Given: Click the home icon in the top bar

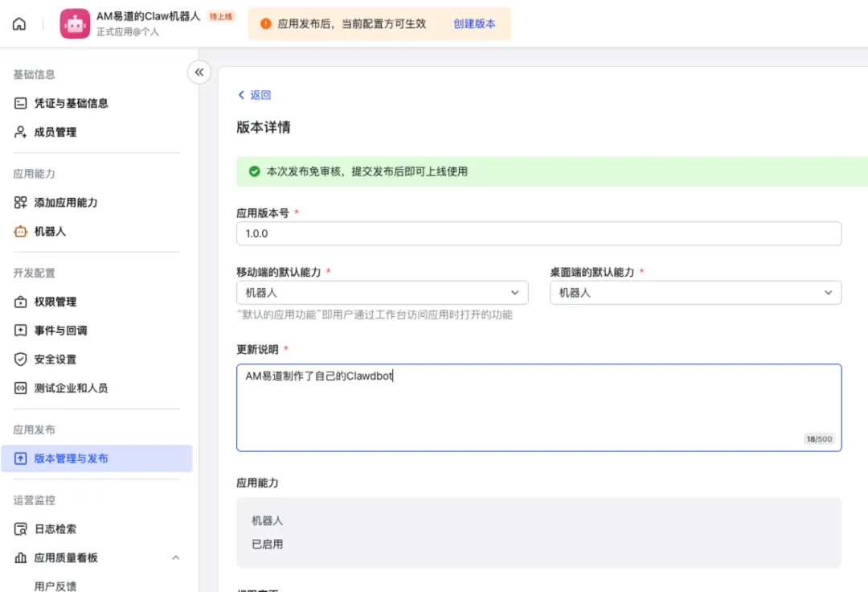Looking at the screenshot, I should click(x=19, y=24).
